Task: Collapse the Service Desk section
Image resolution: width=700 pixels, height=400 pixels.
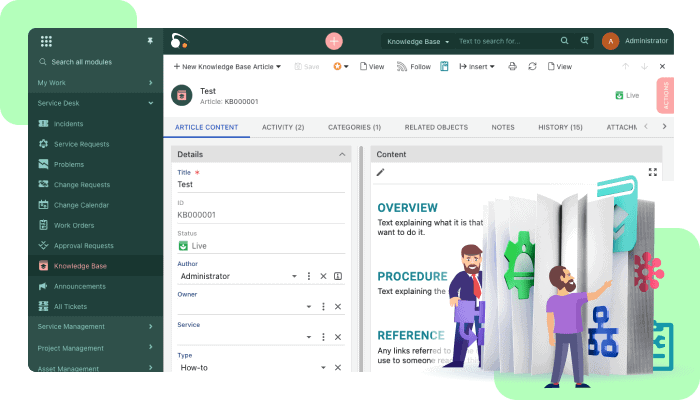Action: point(150,102)
